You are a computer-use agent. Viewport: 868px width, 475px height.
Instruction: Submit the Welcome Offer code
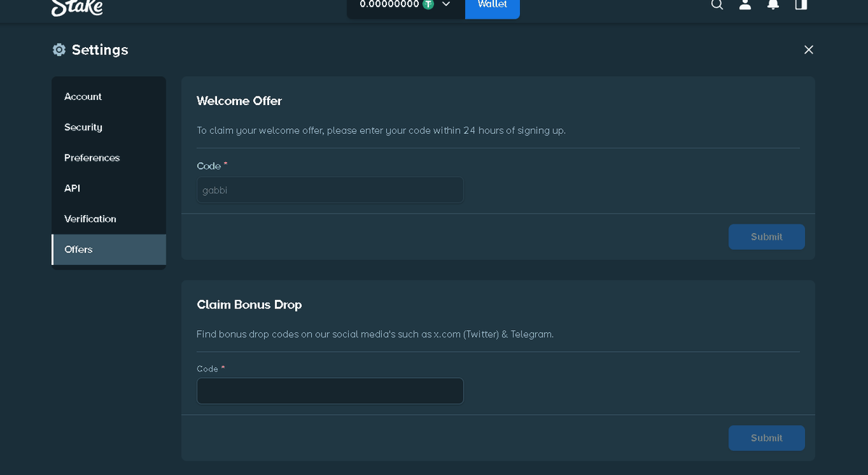767,237
